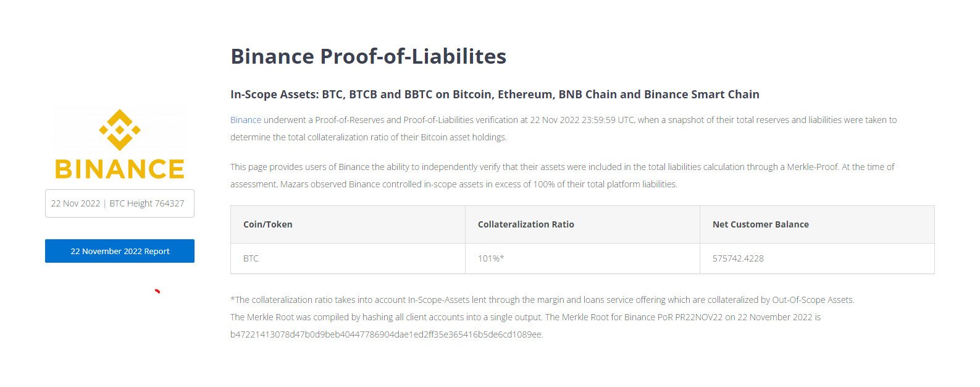Click the snapshot timestamp paragraph
The width and height of the screenshot is (980, 387).
[563, 129]
